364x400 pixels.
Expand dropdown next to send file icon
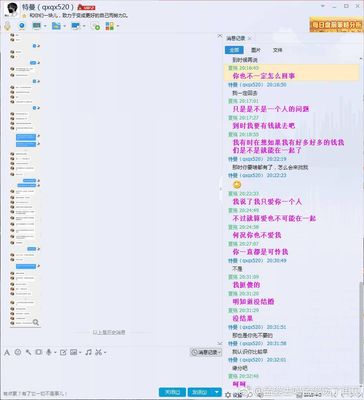pos(65,26)
